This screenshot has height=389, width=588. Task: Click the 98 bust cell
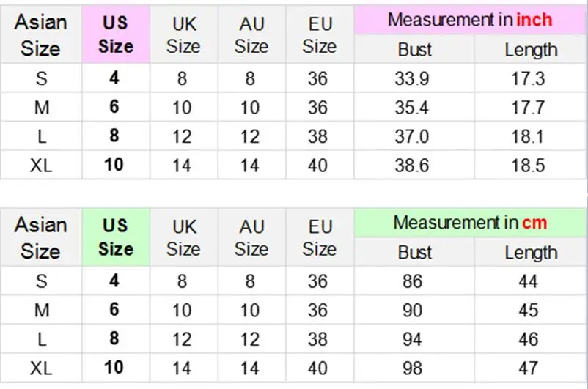[414, 368]
